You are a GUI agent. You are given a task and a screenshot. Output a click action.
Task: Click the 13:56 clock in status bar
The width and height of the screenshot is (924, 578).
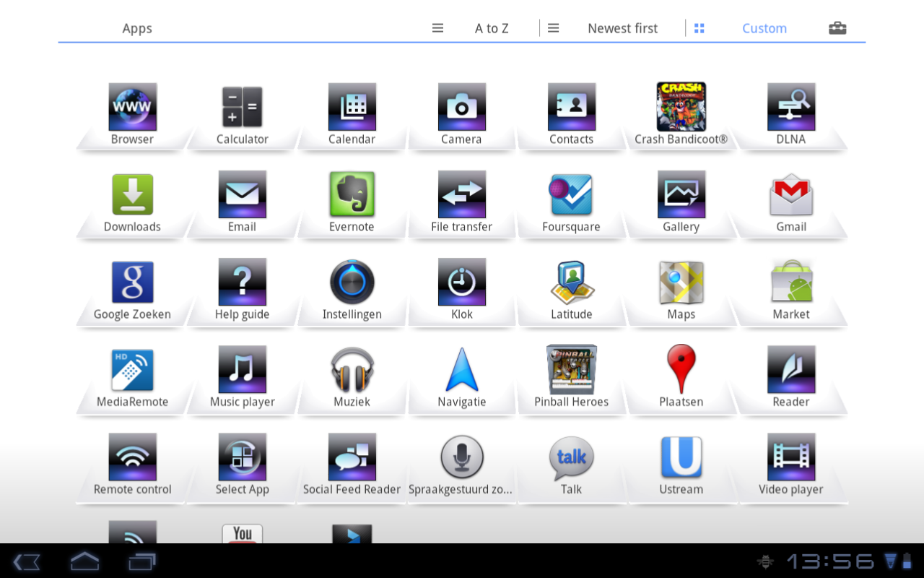click(830, 561)
